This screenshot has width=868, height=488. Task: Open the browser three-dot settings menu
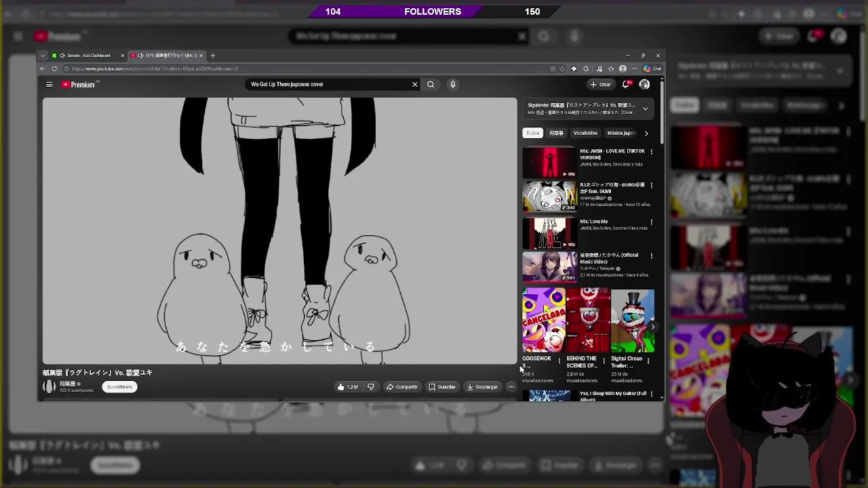click(x=634, y=68)
